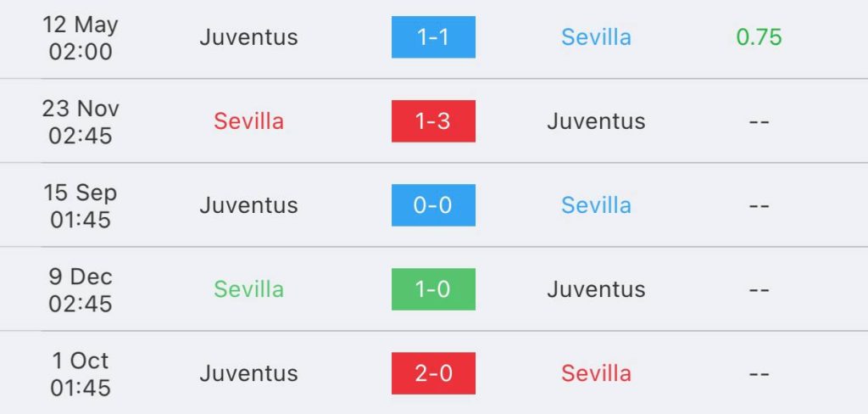The width and height of the screenshot is (868, 414).
Task: Open the 0-0 draw score badge
Action: tap(433, 205)
